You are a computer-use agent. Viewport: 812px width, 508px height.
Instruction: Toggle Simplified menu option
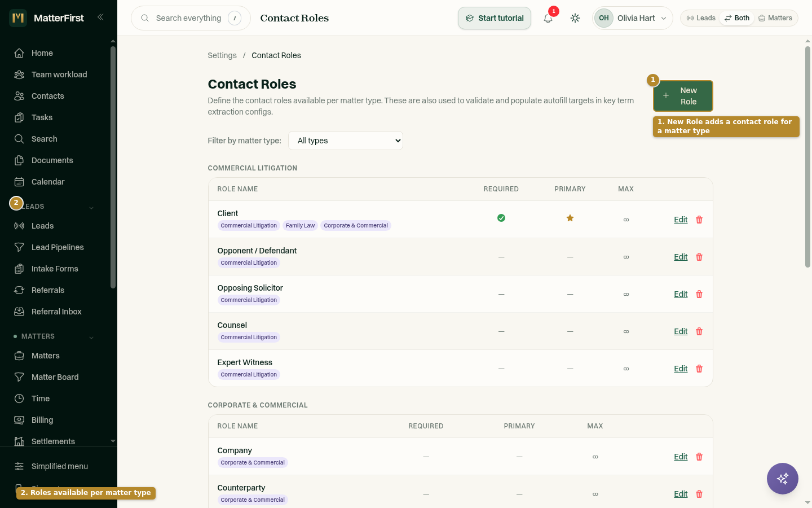pyautogui.click(x=59, y=466)
